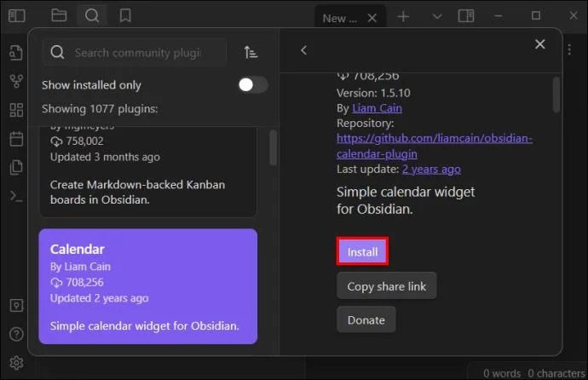Click plugin list scrollbar
This screenshot has width=588, height=380.
pyautogui.click(x=274, y=147)
